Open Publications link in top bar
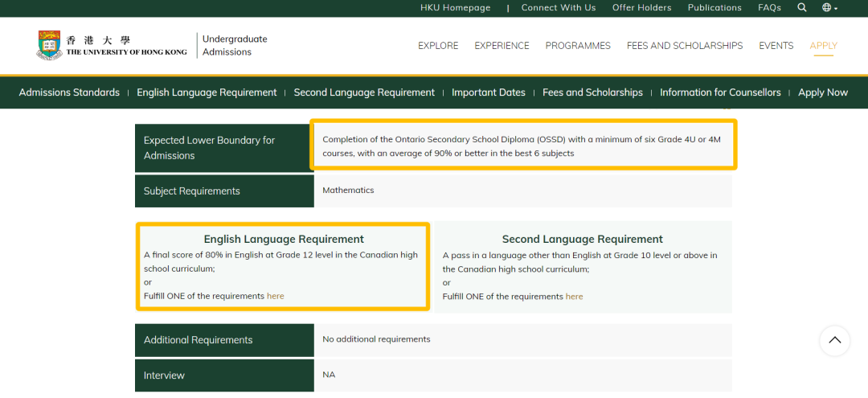Image resolution: width=868 pixels, height=398 pixels. pyautogui.click(x=714, y=8)
